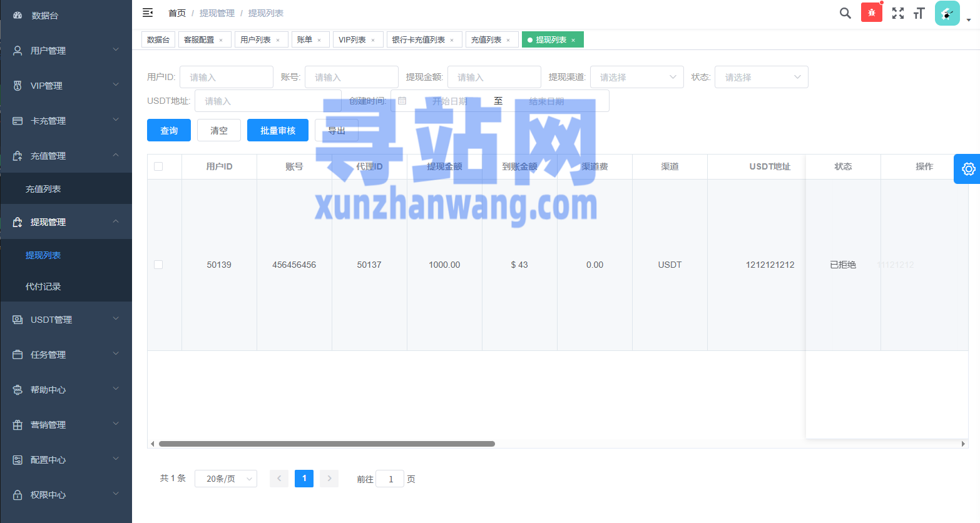Close the 充值列表 tab with its x

point(508,40)
